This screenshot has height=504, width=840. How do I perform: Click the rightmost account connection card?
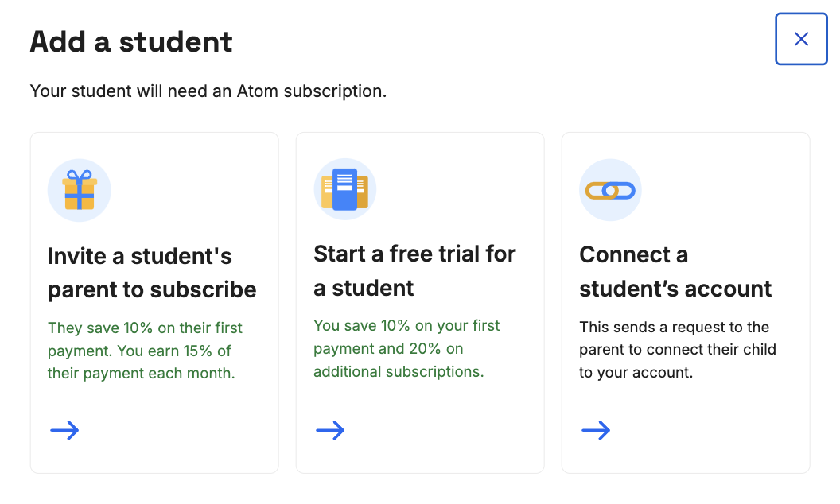pos(685,300)
